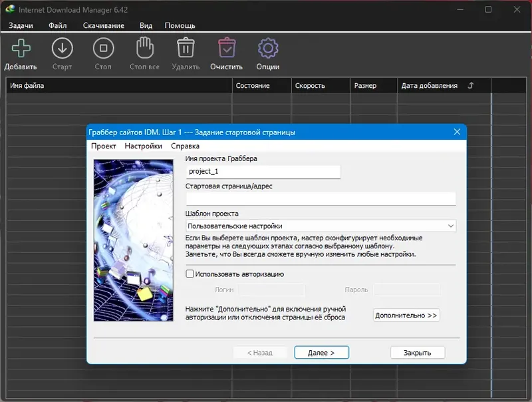The width and height of the screenshot is (532, 402).
Task: Open the Шаблон проекта dropdown
Action: pyautogui.click(x=450, y=226)
